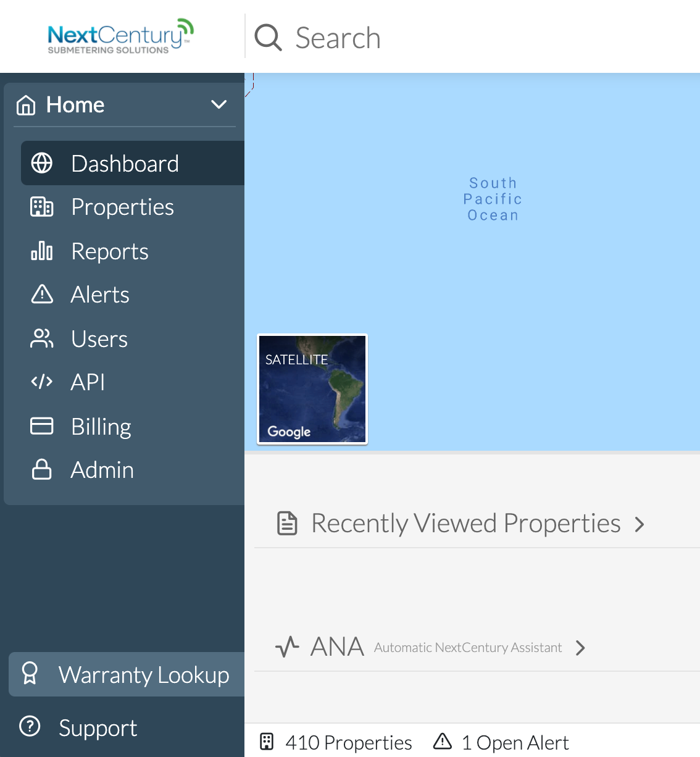This screenshot has width=700, height=757.
Task: Click the Dashboard globe icon
Action: (x=42, y=163)
